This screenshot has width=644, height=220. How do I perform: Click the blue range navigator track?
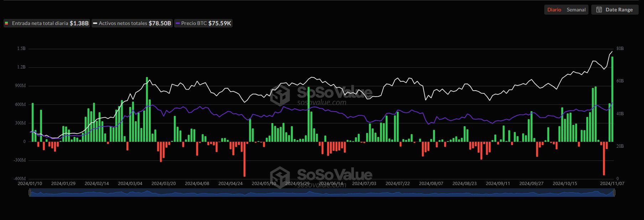[x=322, y=193]
